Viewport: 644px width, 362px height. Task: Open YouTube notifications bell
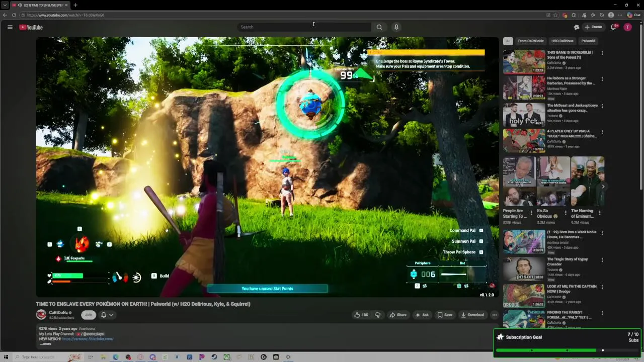click(613, 27)
